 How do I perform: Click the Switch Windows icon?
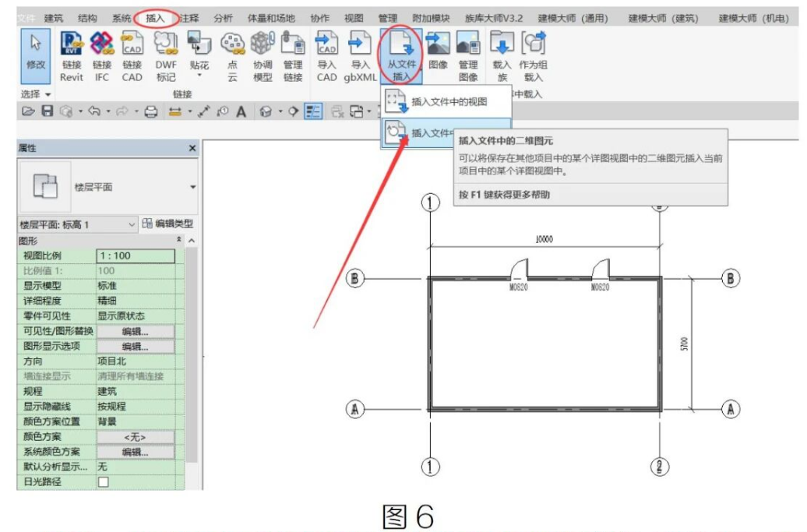click(x=356, y=111)
